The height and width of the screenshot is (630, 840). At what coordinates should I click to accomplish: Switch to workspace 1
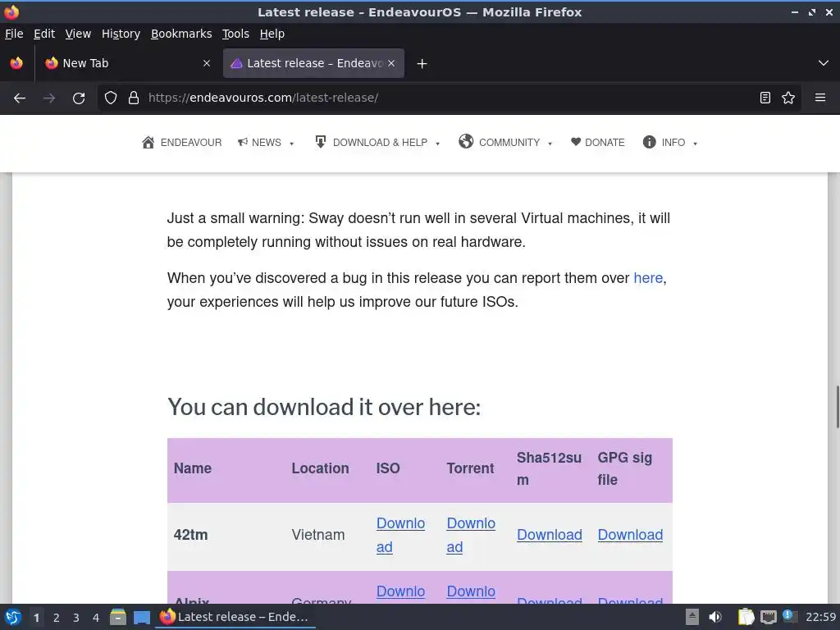(36, 618)
